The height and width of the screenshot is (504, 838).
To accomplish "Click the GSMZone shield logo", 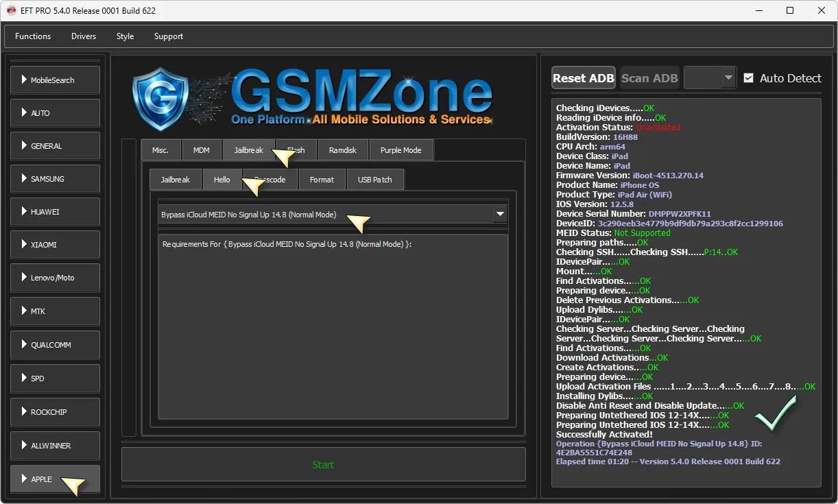I will [x=160, y=99].
